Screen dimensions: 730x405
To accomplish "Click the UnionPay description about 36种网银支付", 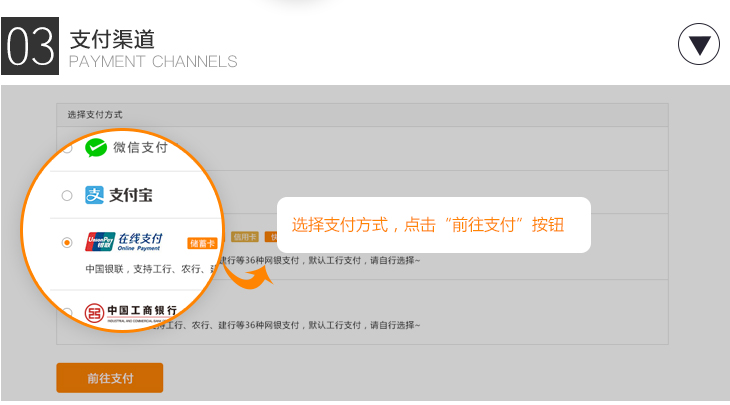I will click(x=253, y=264).
